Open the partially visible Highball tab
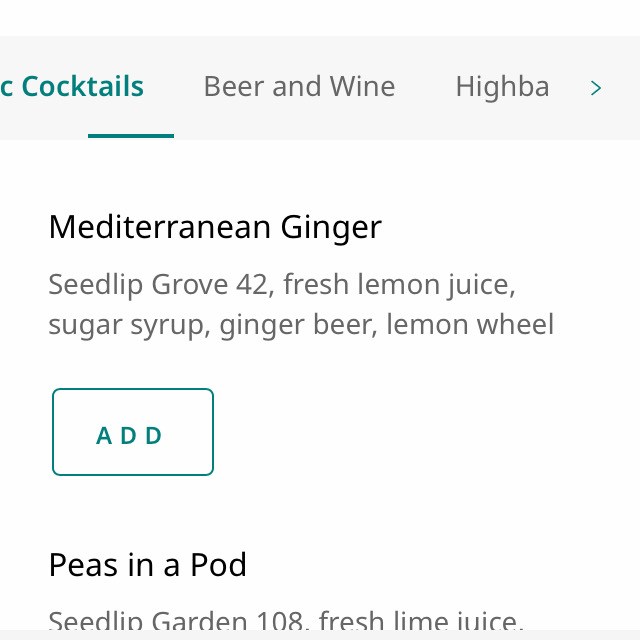 coord(502,87)
